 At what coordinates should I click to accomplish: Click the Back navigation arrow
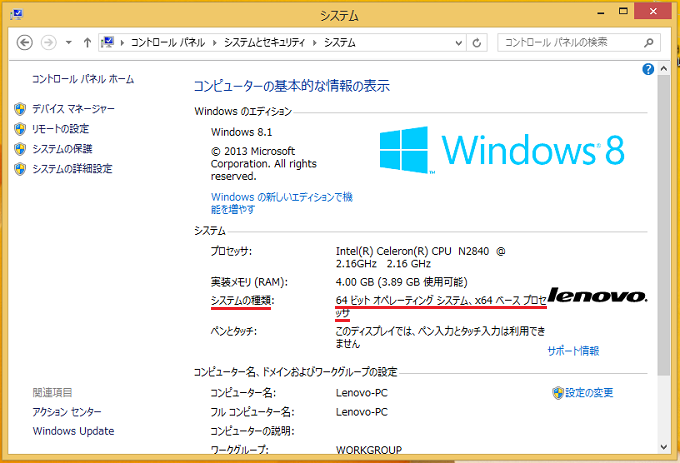(25, 42)
